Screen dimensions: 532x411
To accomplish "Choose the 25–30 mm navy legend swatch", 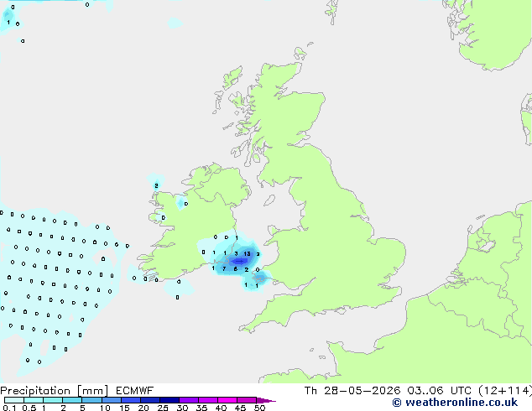I will tap(170, 400).
